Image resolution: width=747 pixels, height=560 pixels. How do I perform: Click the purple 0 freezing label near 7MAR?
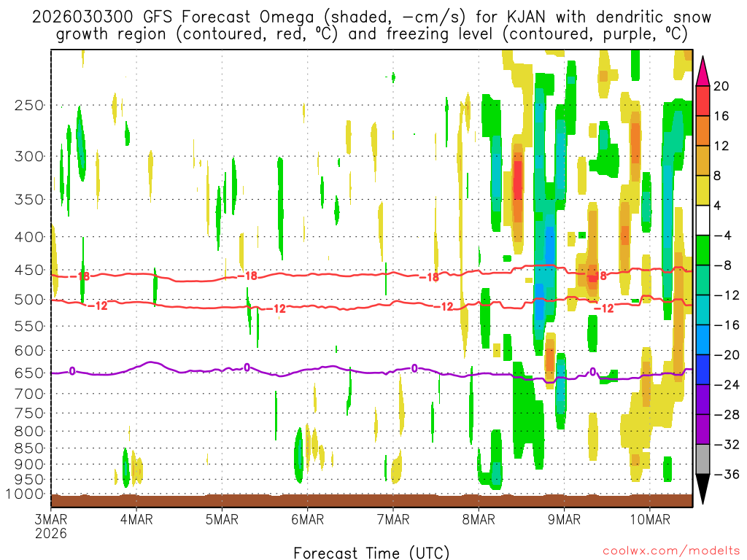pos(414,368)
